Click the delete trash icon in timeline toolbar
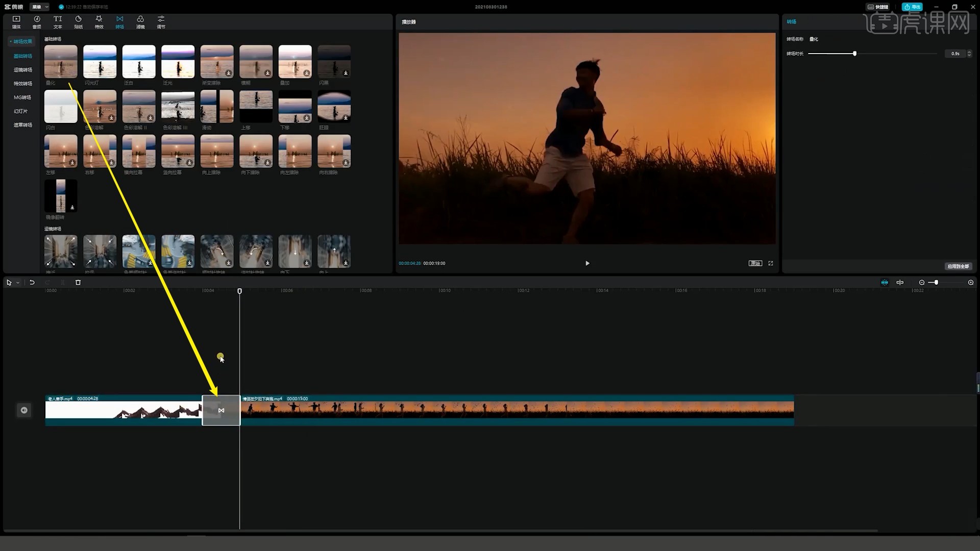 (x=78, y=282)
